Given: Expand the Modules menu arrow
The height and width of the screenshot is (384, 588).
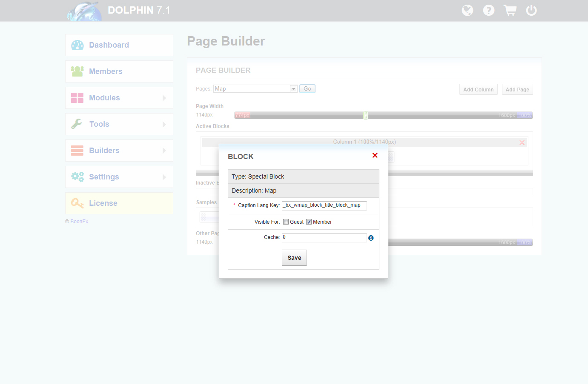Looking at the screenshot, I should pos(164,98).
